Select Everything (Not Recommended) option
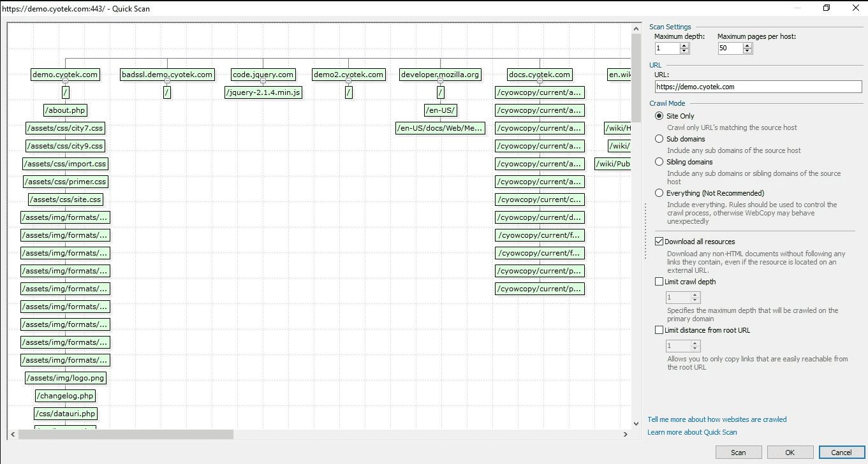 659,193
